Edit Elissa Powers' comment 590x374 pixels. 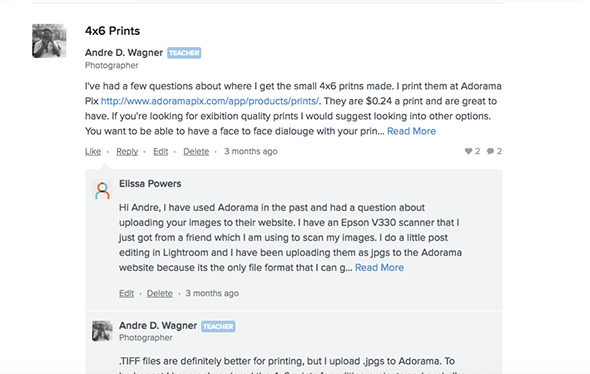coord(126,293)
